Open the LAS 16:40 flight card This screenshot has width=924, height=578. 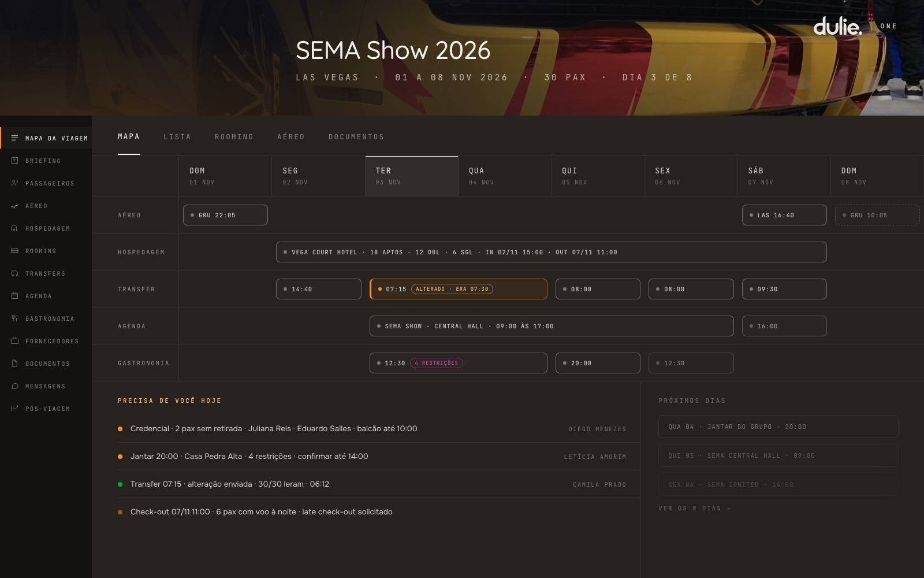(784, 215)
